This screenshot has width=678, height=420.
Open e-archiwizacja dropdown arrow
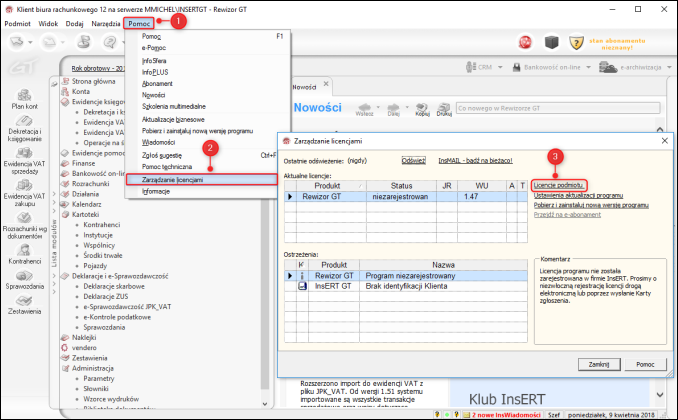[x=669, y=67]
